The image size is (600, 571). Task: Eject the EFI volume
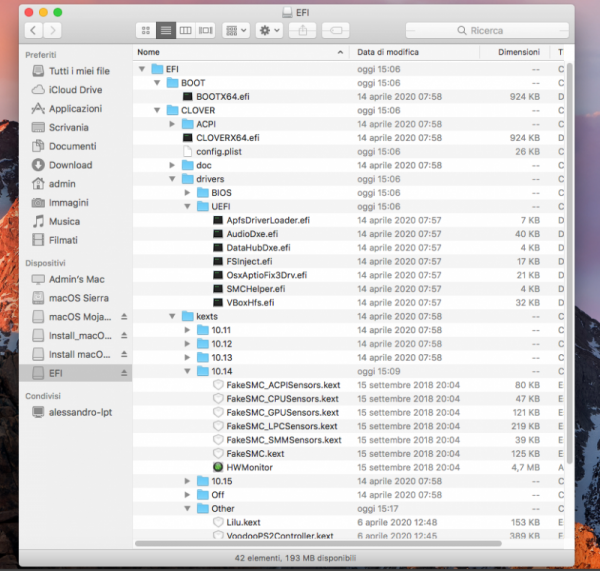coord(124,373)
